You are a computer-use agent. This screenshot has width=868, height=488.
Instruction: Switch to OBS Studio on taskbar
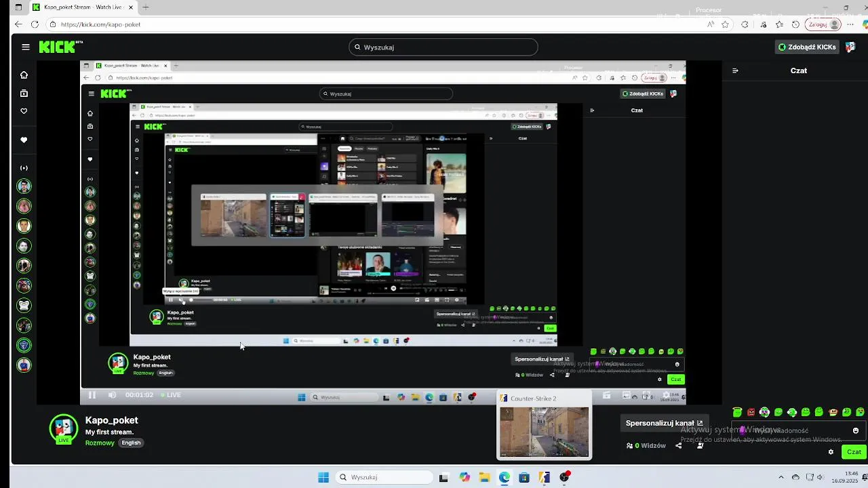[x=564, y=477]
